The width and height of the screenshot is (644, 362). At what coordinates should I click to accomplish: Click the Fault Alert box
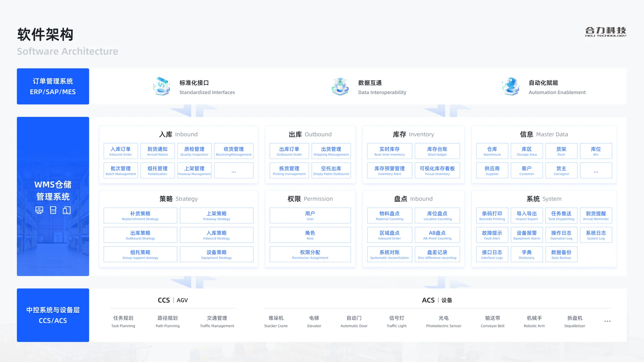(492, 235)
